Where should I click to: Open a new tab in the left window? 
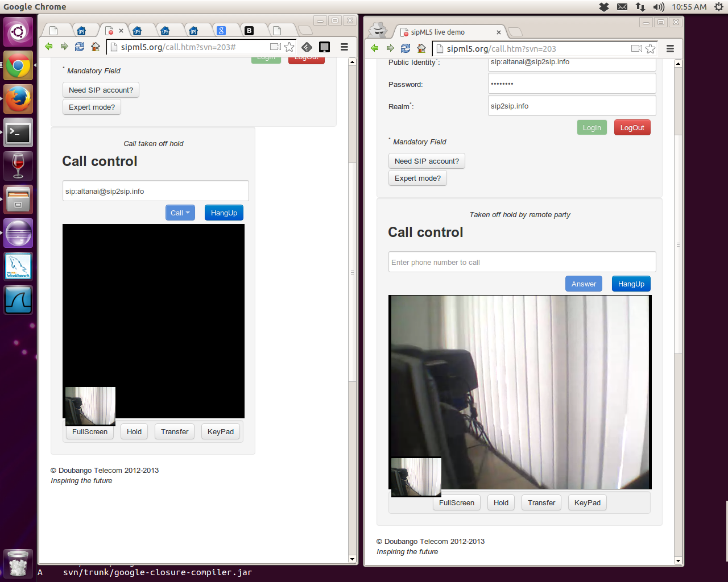[305, 30]
